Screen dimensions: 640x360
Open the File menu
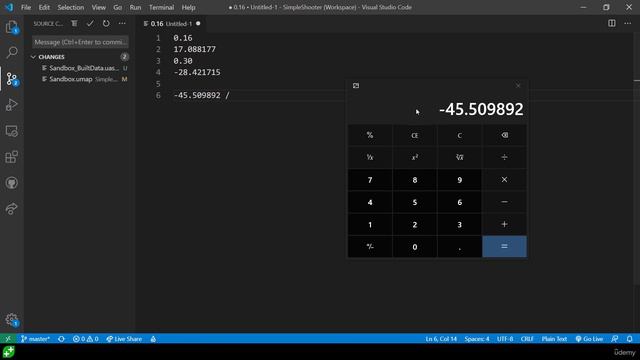coord(26,7)
